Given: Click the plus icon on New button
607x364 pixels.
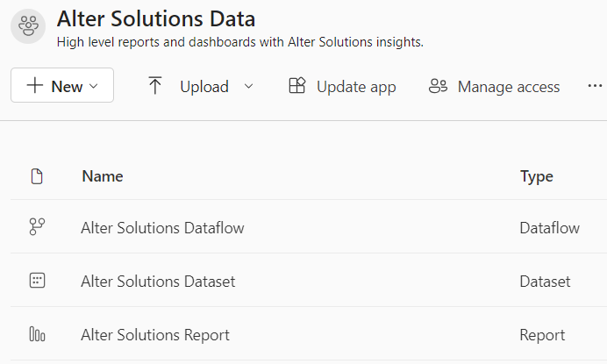Looking at the screenshot, I should coord(35,86).
